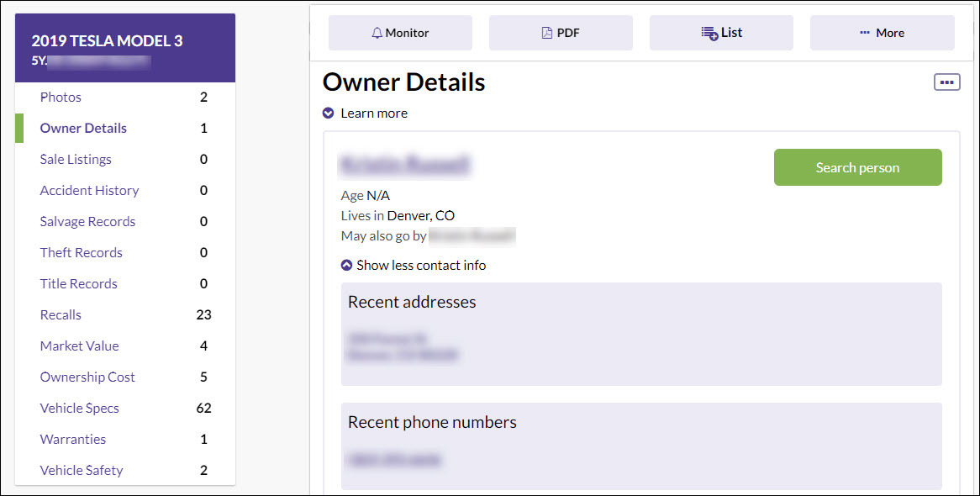This screenshot has width=980, height=496.
Task: Open Title Records section
Action: pyautogui.click(x=79, y=284)
